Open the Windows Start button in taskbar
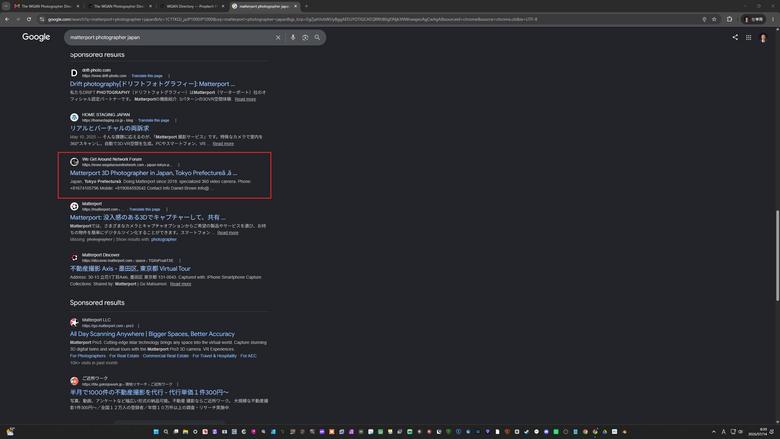 [156, 432]
